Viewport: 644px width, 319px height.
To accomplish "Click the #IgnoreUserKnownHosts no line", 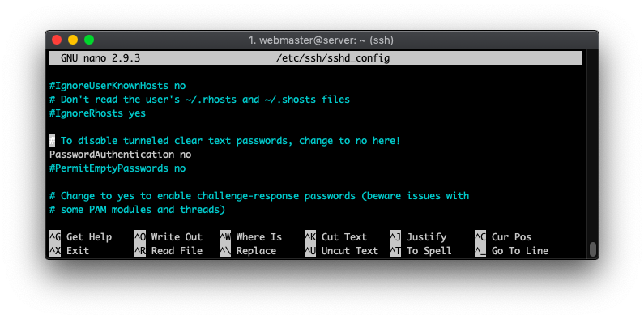I will point(117,86).
